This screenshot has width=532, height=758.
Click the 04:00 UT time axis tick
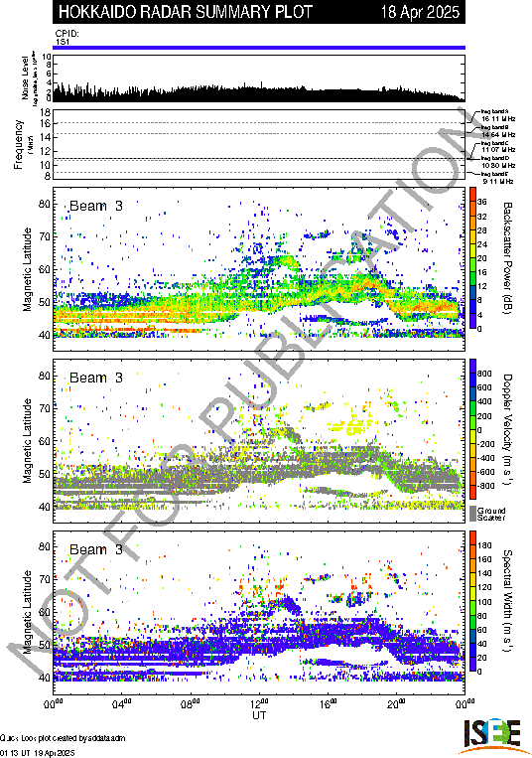coord(122,703)
